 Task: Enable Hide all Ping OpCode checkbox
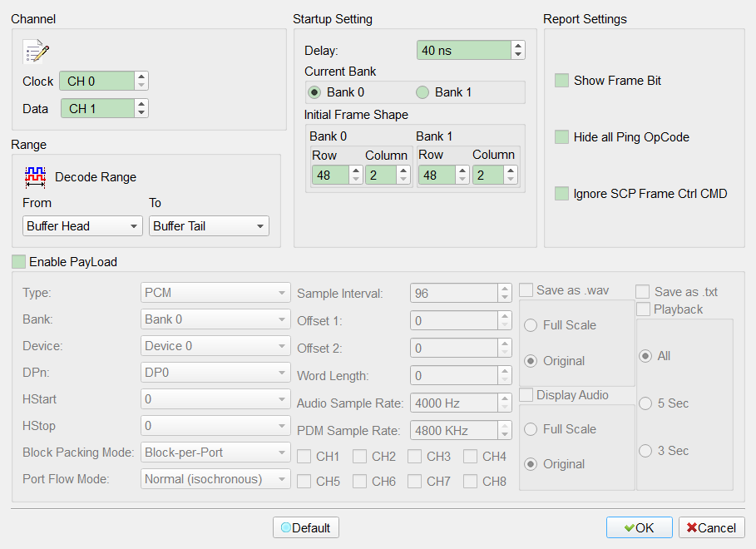point(561,137)
